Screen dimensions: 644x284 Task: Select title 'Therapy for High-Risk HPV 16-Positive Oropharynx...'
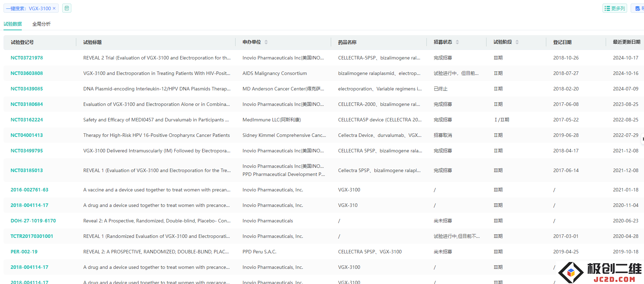(156, 135)
